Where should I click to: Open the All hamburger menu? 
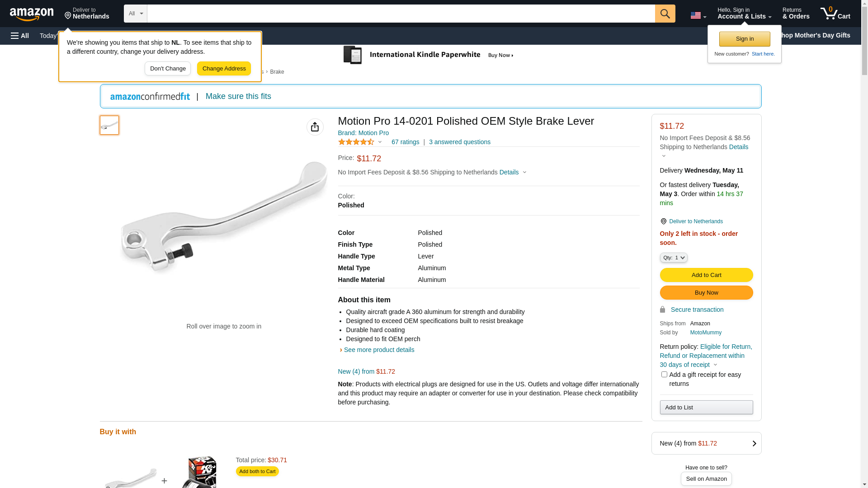(20, 36)
